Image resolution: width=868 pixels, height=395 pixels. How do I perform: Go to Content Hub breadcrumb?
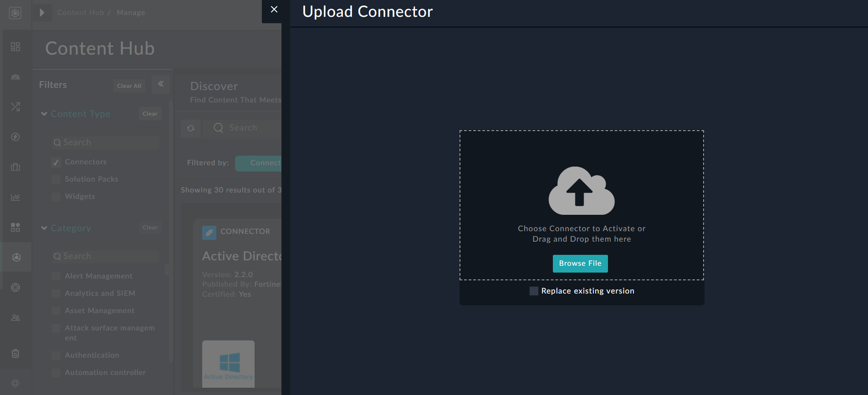pyautogui.click(x=81, y=13)
